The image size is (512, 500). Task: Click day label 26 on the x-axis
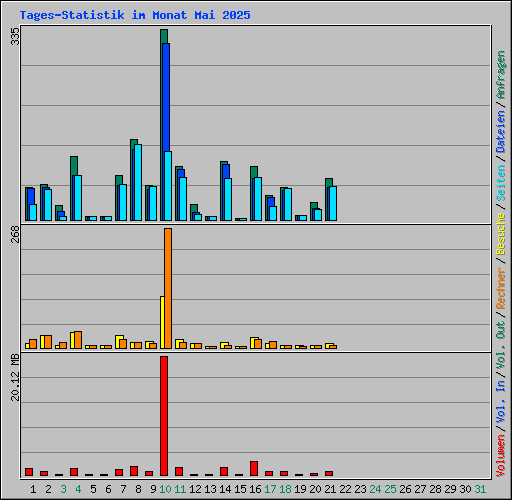pos(405,489)
